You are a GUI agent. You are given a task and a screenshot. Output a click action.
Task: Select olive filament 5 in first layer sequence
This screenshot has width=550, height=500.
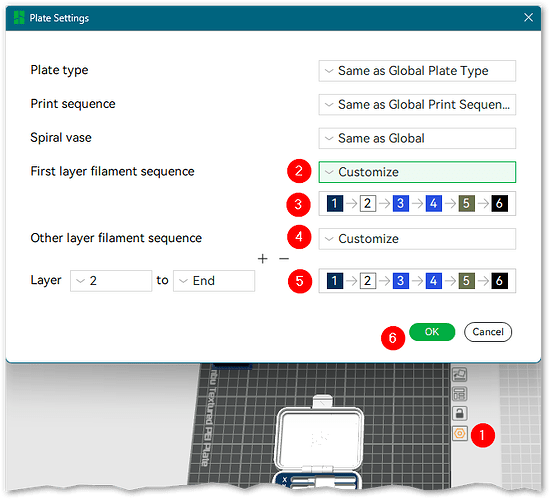[467, 204]
